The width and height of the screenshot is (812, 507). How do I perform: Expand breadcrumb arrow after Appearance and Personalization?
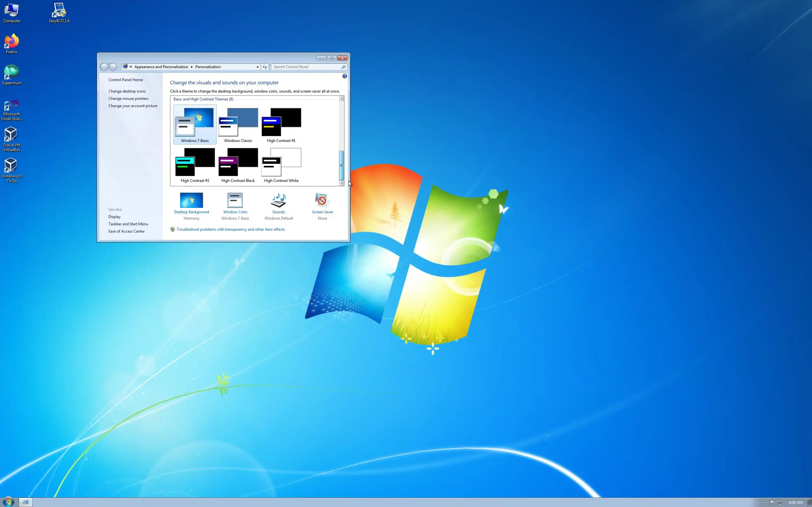click(x=192, y=67)
